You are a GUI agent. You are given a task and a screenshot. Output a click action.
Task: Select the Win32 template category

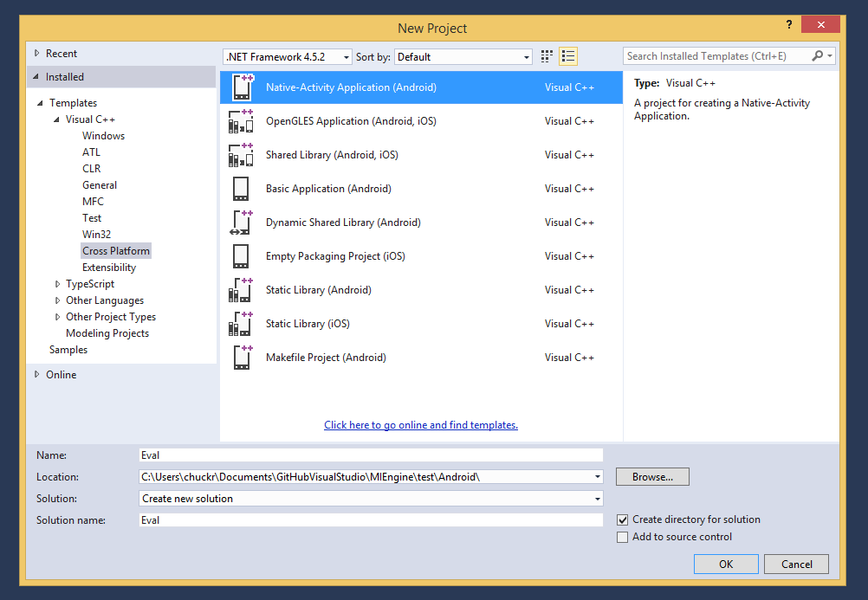click(x=96, y=235)
